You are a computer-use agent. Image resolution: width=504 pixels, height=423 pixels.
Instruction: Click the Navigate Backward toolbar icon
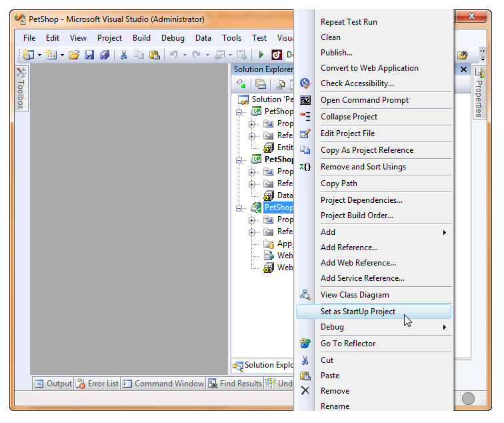tap(219, 55)
